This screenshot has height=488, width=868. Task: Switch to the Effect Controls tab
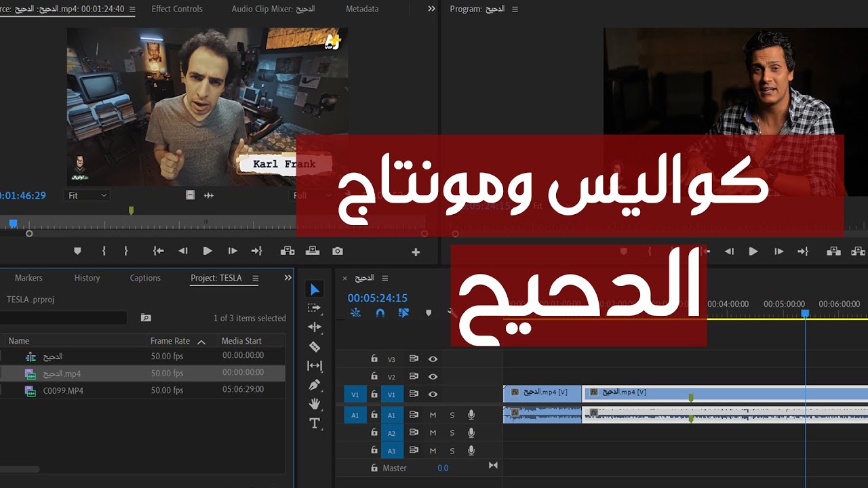[x=177, y=9]
